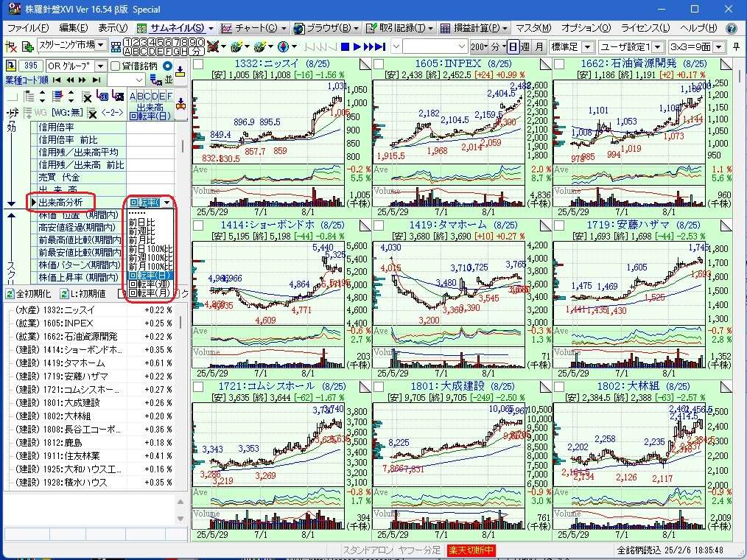Open the 編集(E) menu
This screenshot has width=747, height=560.
pyautogui.click(x=74, y=29)
